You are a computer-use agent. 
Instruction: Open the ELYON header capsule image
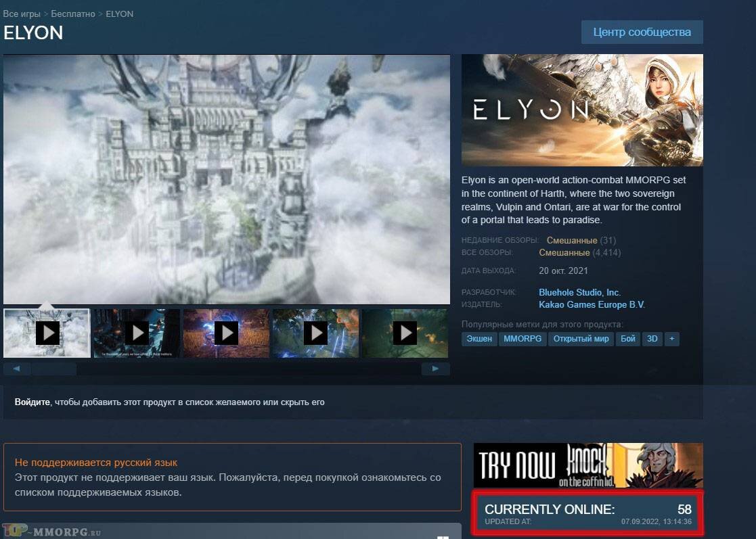(x=582, y=110)
